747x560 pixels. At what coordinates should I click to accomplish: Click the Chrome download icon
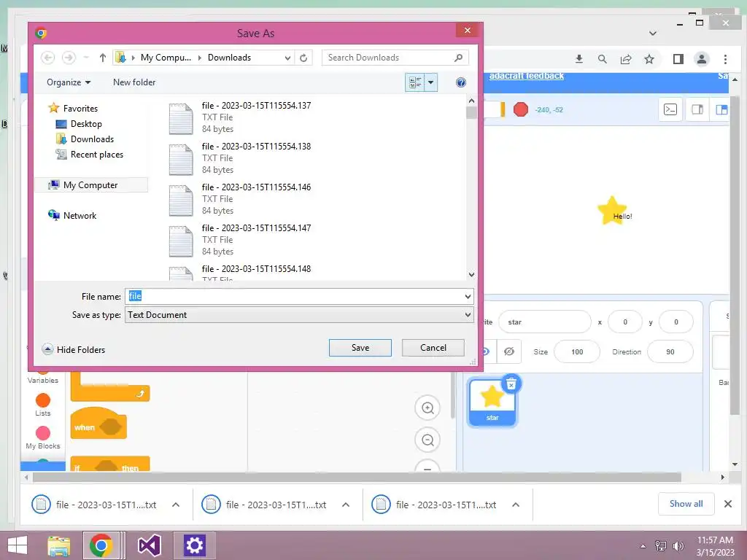point(578,59)
